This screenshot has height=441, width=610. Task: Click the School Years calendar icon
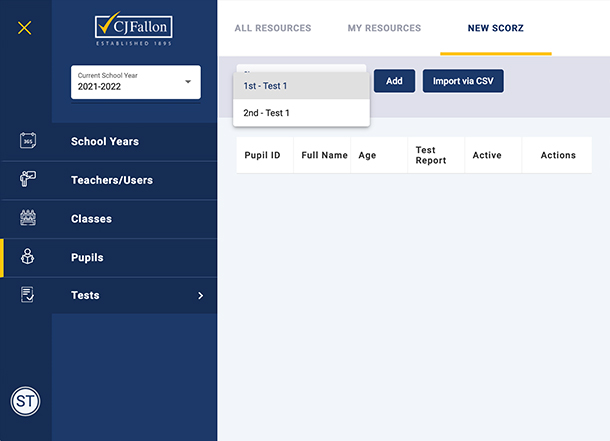click(x=28, y=140)
